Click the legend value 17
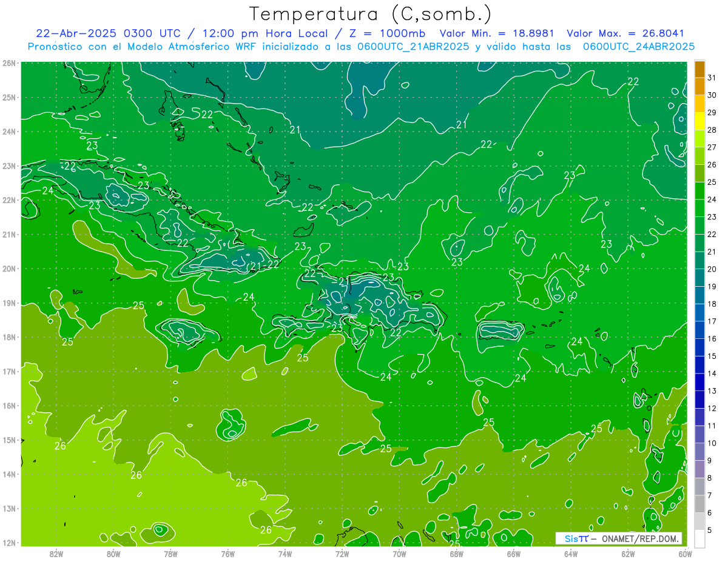This screenshot has width=728, height=562. pos(712,321)
